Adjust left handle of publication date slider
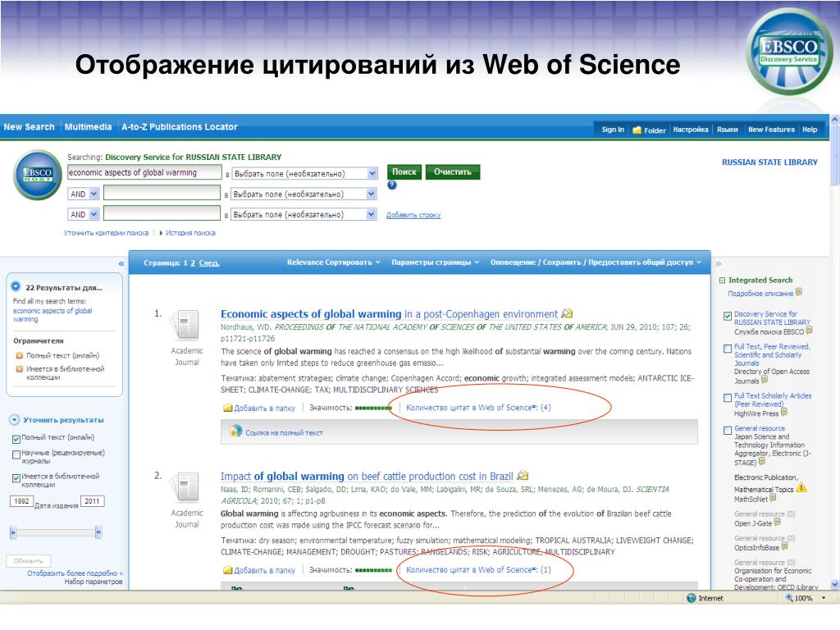 [x=13, y=532]
